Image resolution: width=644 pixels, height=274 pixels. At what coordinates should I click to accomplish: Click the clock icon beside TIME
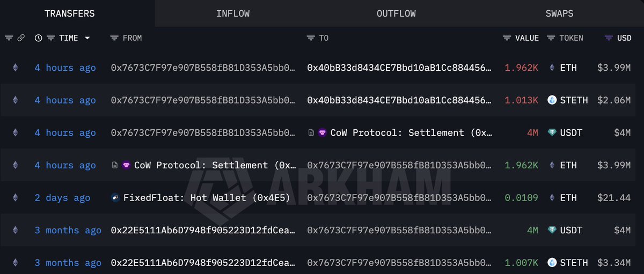(38, 38)
